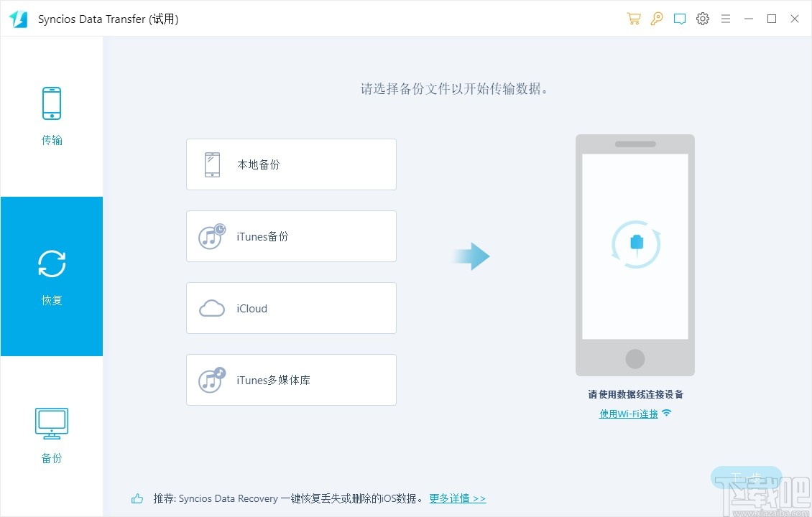Click the blue transfer arrow graphic
Image resolution: width=812 pixels, height=517 pixels.
(472, 256)
